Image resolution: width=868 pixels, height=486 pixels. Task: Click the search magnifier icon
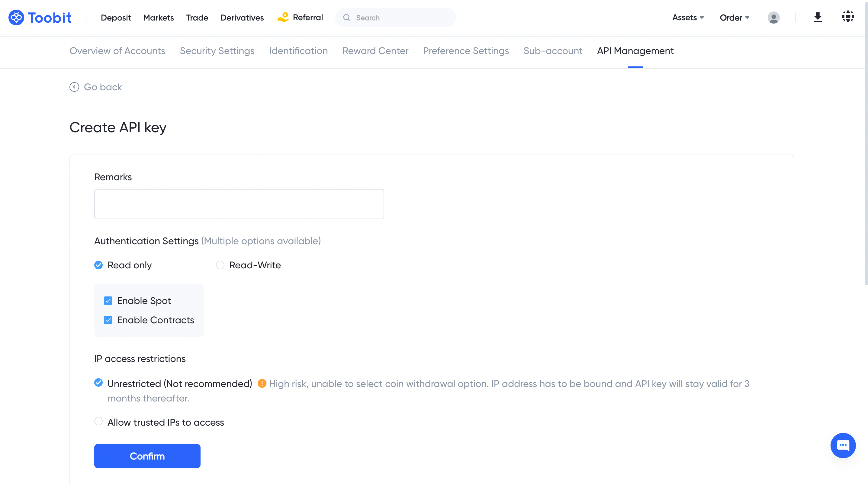[x=346, y=18]
